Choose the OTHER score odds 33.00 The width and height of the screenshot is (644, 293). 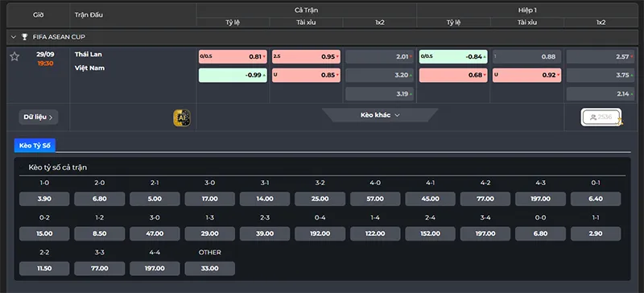pyautogui.click(x=210, y=268)
